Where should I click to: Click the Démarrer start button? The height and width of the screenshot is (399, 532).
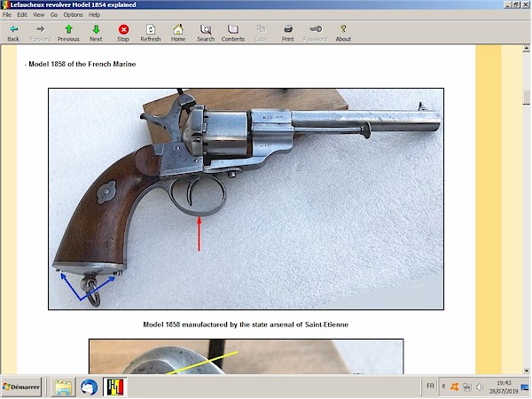[x=21, y=387]
